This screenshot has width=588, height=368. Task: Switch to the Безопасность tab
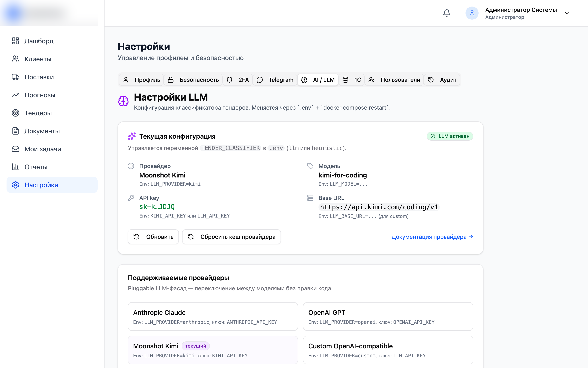[x=193, y=80]
